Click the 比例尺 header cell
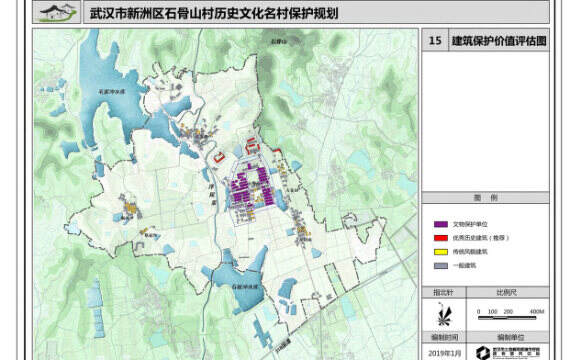Screen dimensions: 570x360 point(507,292)
